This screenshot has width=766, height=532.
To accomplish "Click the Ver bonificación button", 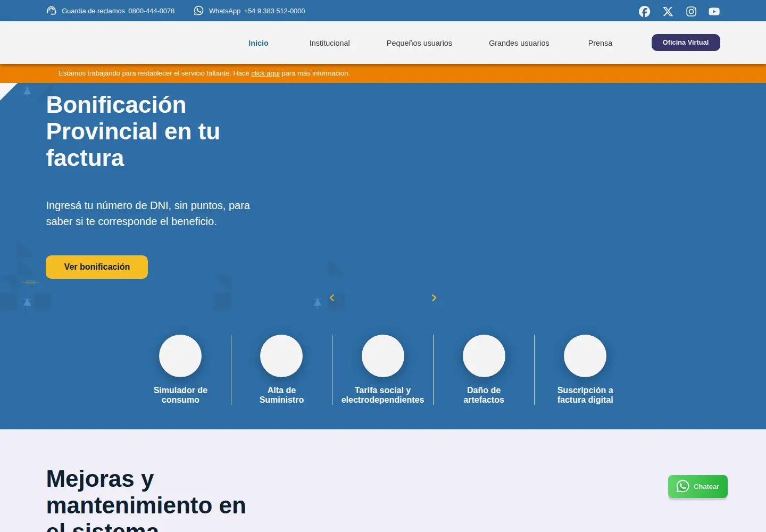I will click(x=97, y=267).
